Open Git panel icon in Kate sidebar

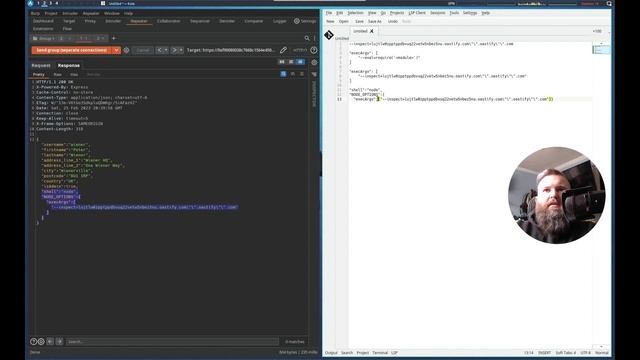[x=329, y=35]
